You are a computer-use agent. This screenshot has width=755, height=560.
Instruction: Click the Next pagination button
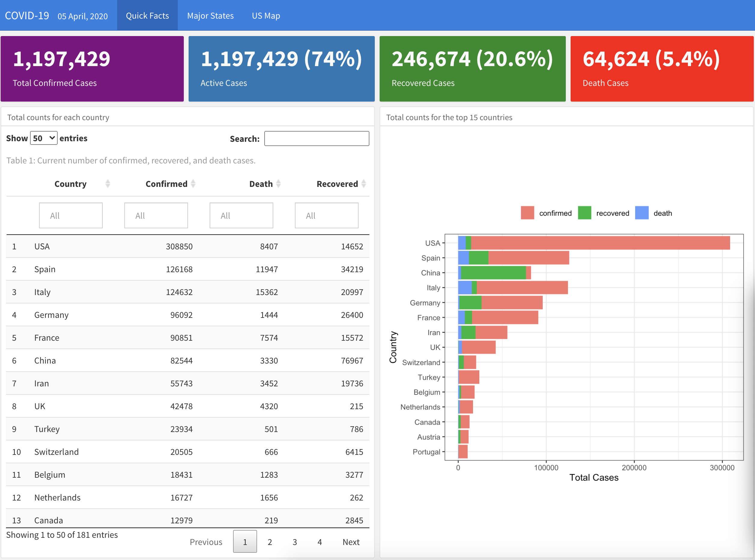pos(351,542)
